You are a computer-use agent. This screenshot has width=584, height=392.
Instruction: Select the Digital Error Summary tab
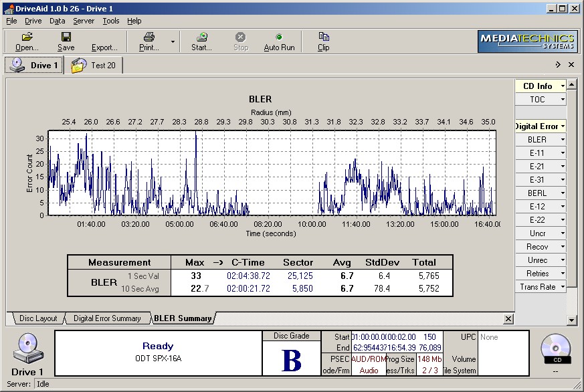coord(107,318)
